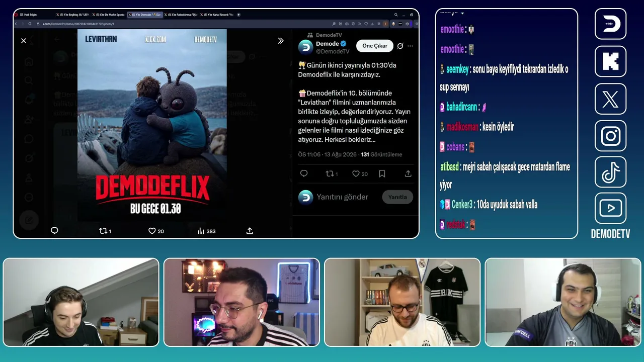This screenshot has width=644, height=362.
Task: Click the tweet timestamp ÖS 11:06 · 13 Ağu 2026
Action: coord(327,154)
